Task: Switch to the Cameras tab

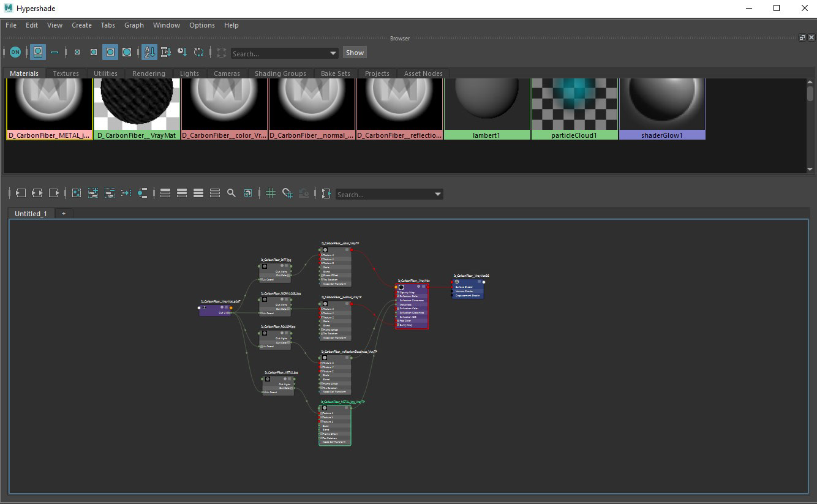Action: click(x=227, y=73)
